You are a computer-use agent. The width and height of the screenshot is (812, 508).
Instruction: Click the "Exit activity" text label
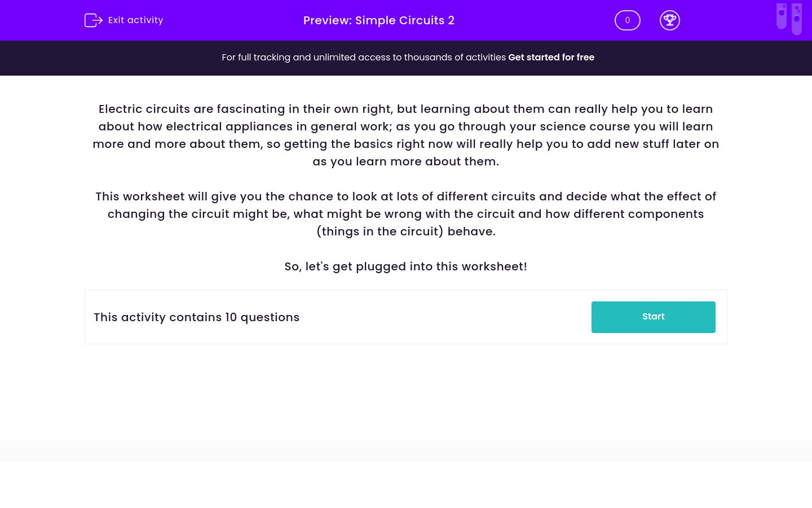pos(135,20)
